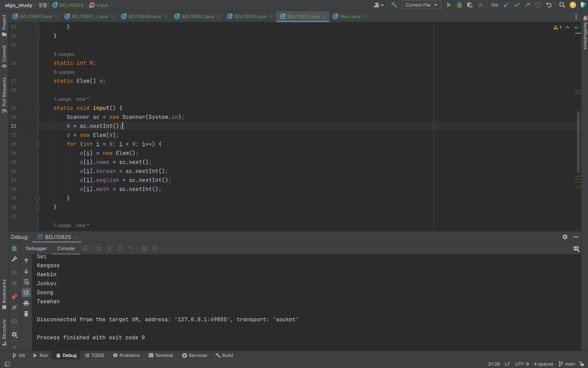Viewport: 588px width, 368px height.
Task: Click the green Run button in toolbar
Action: pos(449,5)
